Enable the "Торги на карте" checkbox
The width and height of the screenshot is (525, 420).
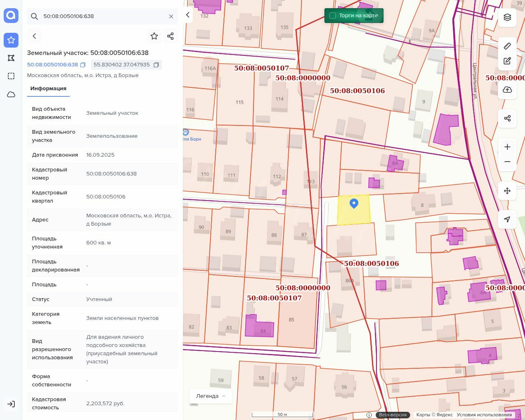point(333,16)
